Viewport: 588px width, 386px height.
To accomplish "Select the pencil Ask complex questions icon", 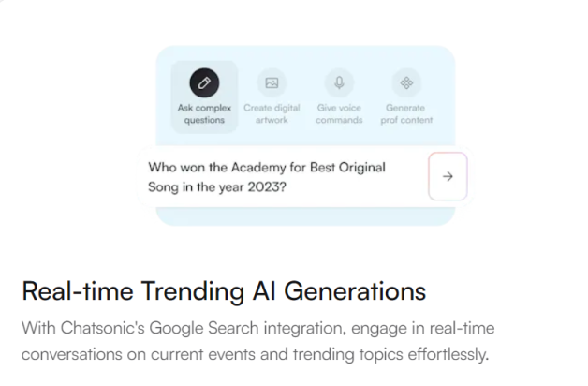I will pos(204,83).
